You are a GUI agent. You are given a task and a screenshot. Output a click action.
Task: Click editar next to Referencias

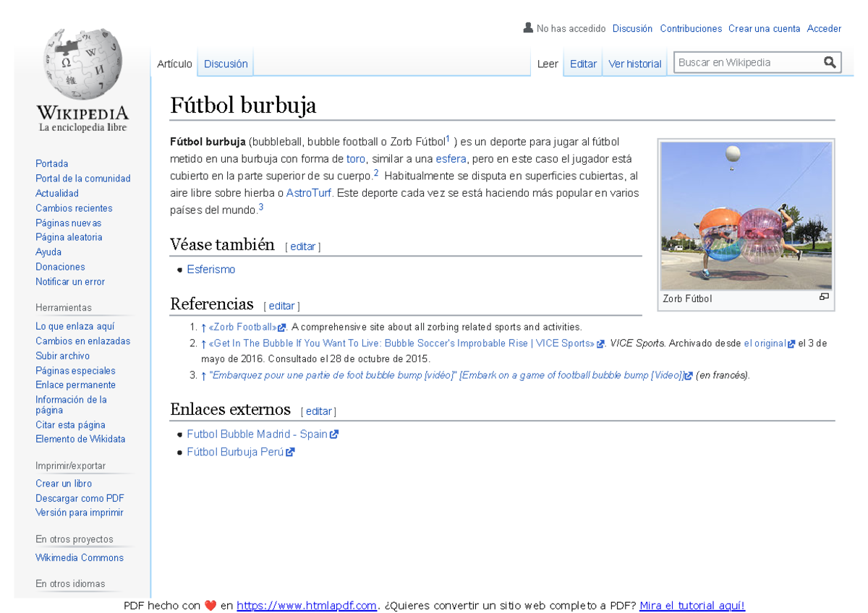pos(281,306)
